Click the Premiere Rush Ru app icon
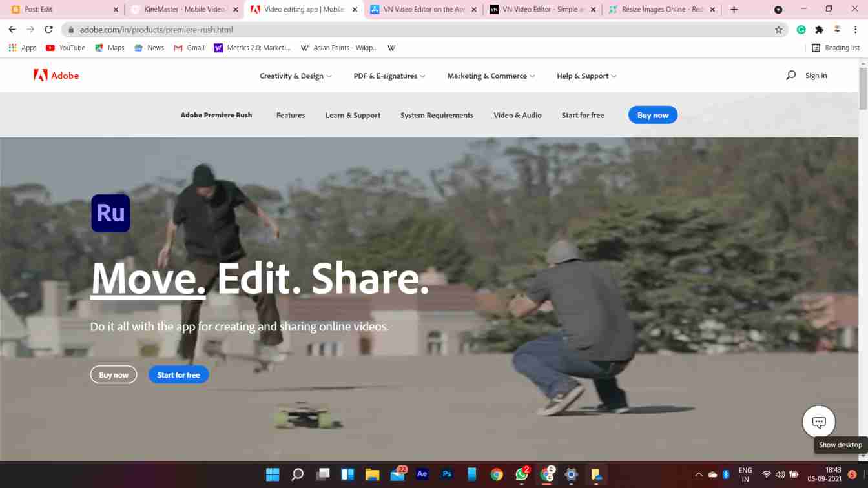This screenshot has height=488, width=868. (110, 213)
